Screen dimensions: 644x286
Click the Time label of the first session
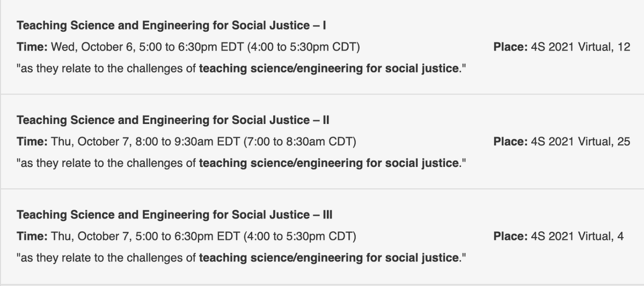32,47
